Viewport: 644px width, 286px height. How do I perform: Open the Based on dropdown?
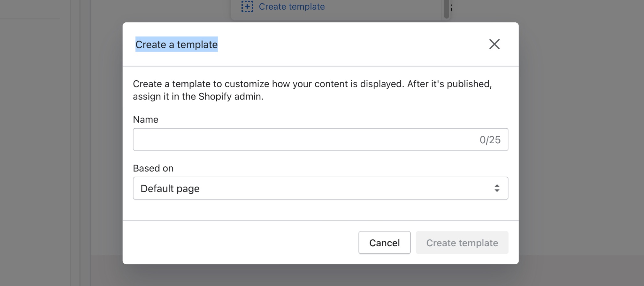point(320,188)
